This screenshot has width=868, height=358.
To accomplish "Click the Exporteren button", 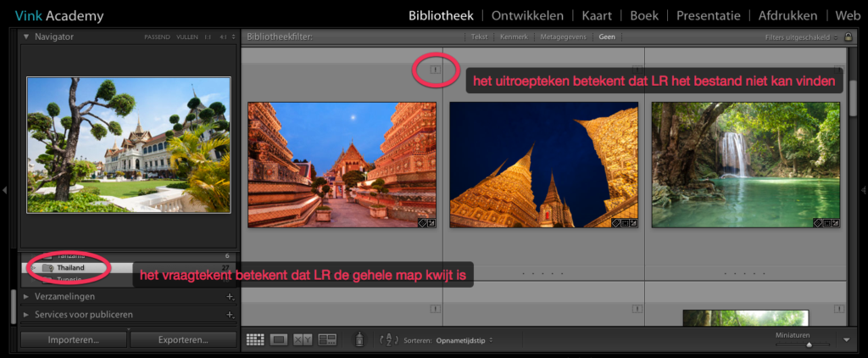I will (182, 339).
